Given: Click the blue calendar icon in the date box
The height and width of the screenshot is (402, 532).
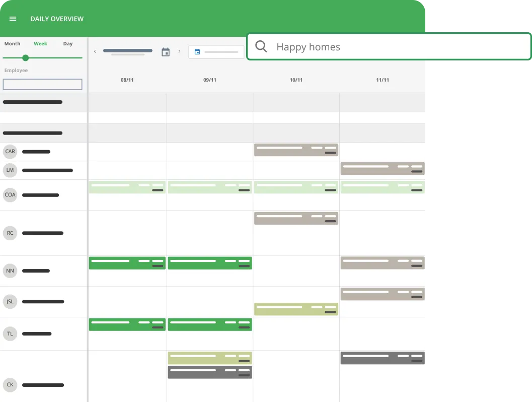Looking at the screenshot, I should tap(198, 51).
